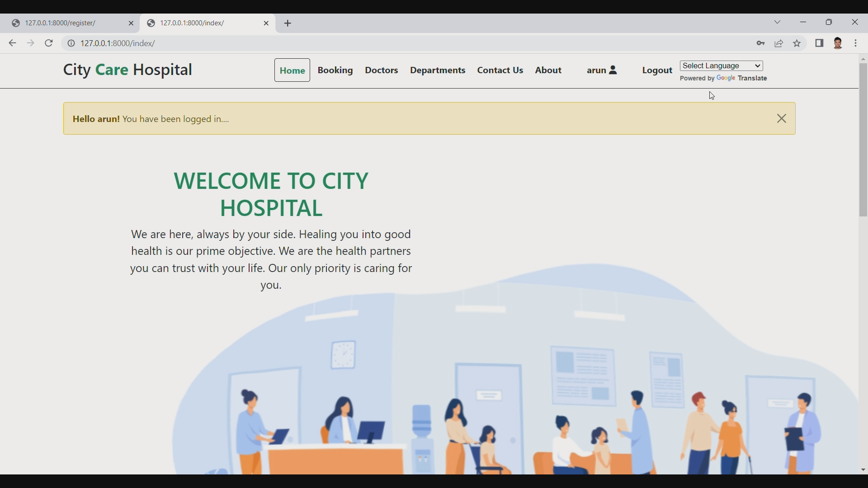Open the password manager key icon
Image resolution: width=868 pixels, height=488 pixels.
[x=761, y=43]
